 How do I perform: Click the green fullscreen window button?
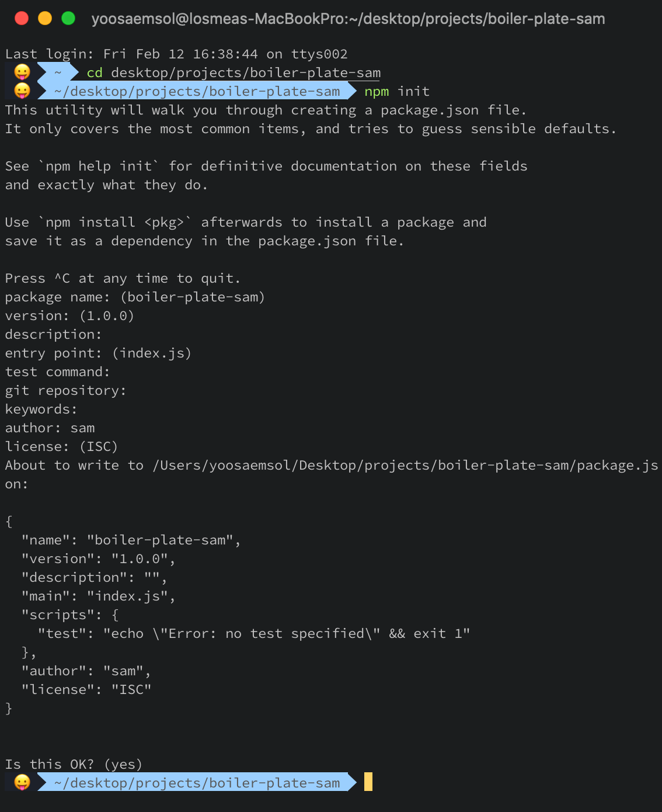pos(68,19)
